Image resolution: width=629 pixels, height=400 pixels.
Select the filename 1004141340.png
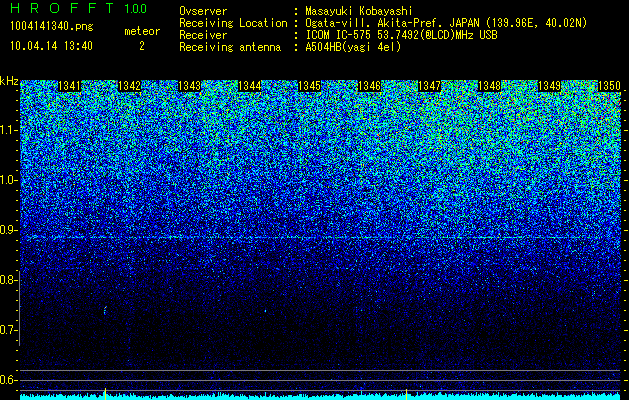[x=52, y=26]
